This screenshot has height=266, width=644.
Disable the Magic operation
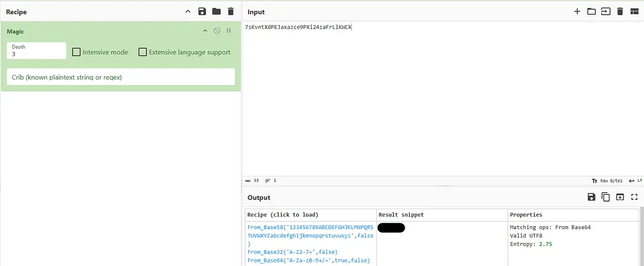(217, 30)
